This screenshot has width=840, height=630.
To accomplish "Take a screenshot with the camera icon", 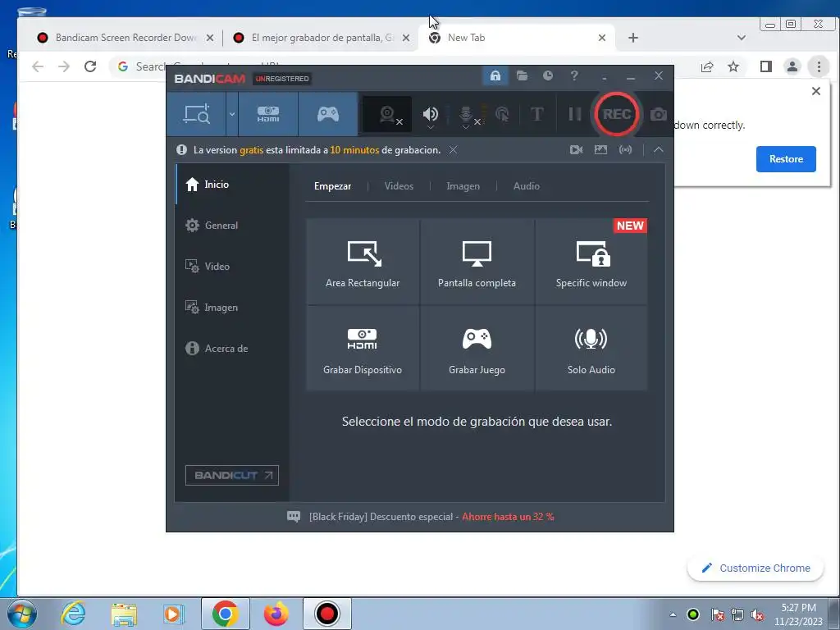I will (x=659, y=115).
